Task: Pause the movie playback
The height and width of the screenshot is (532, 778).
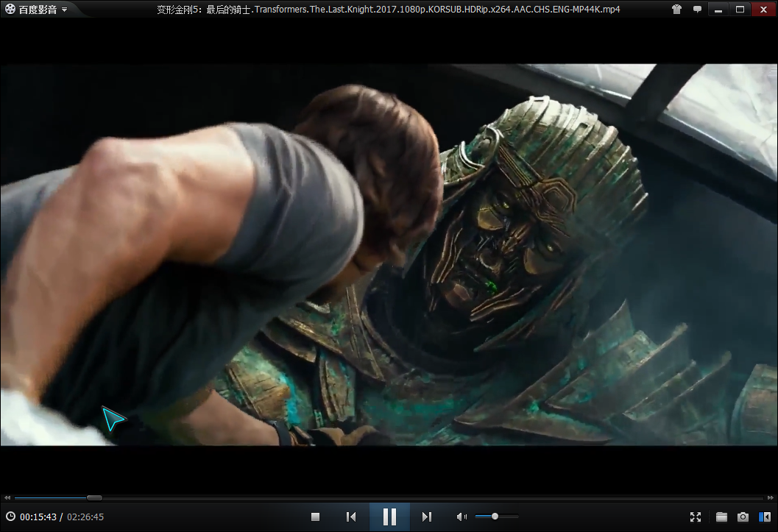Action: click(x=389, y=517)
